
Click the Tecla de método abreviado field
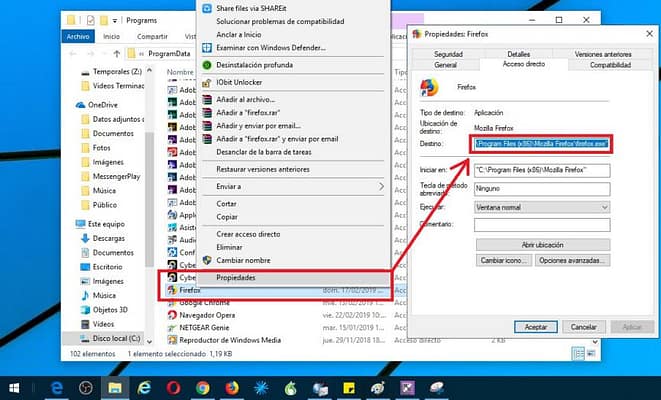540,189
